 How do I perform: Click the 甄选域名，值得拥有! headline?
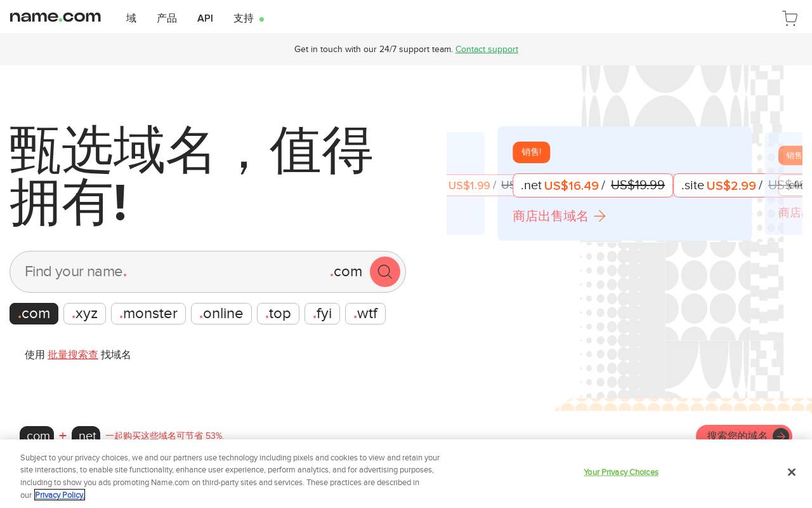click(x=191, y=176)
